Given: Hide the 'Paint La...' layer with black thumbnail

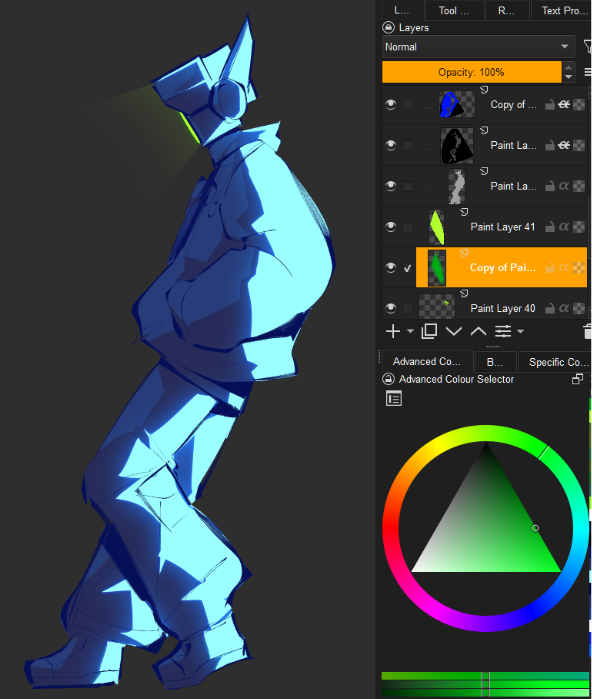Looking at the screenshot, I should [x=391, y=145].
